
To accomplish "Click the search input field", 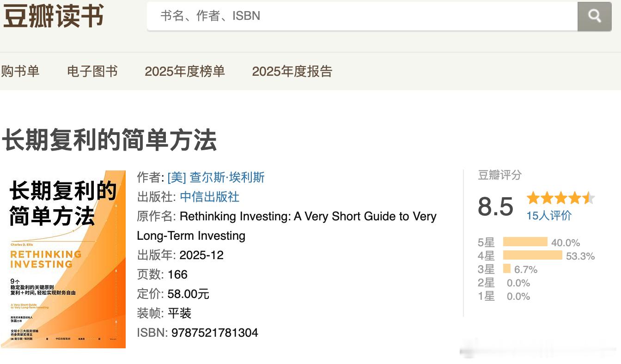I will pyautogui.click(x=323, y=16).
